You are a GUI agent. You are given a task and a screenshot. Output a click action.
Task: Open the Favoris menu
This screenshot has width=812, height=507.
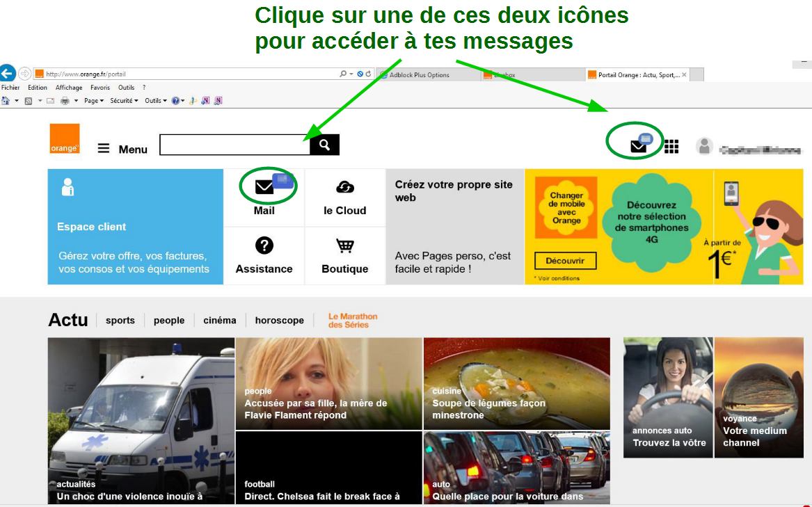[x=100, y=88]
